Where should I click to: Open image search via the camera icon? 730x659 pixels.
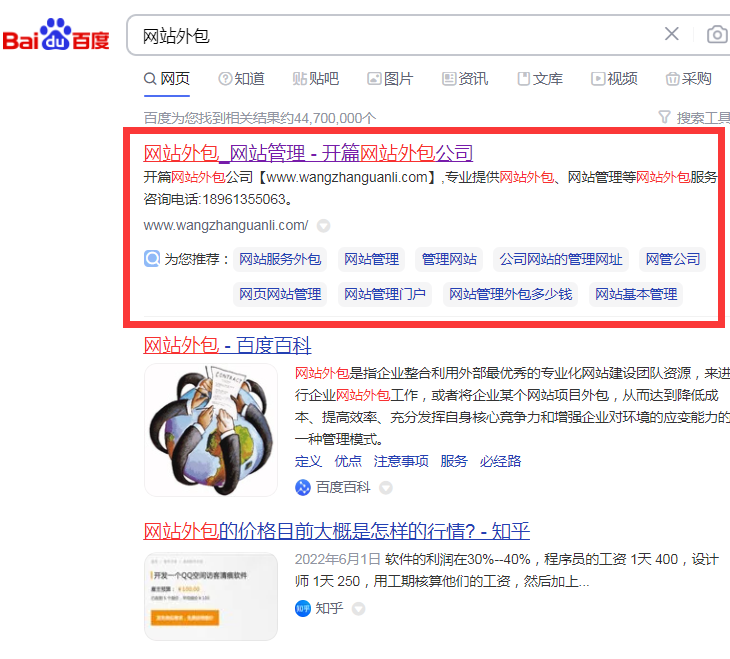[x=717, y=34]
